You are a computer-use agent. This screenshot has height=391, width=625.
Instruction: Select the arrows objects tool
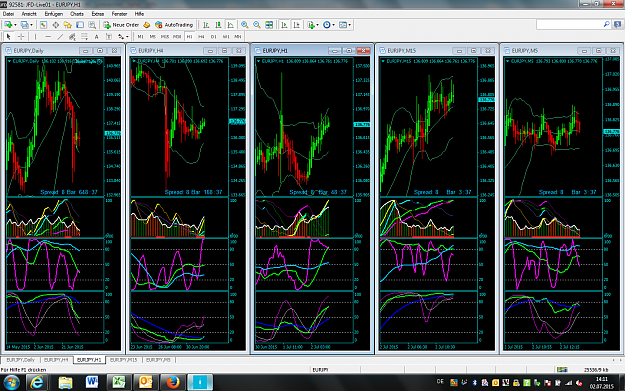120,37
